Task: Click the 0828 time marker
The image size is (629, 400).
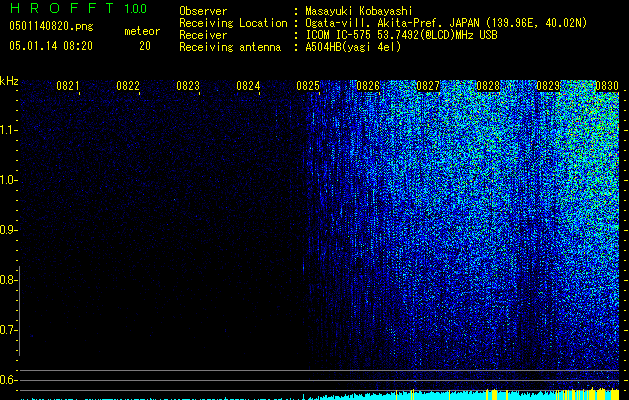Action: (488, 85)
